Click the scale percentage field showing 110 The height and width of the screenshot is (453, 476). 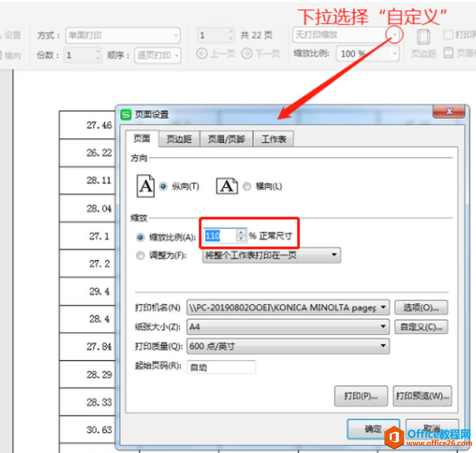pos(219,235)
